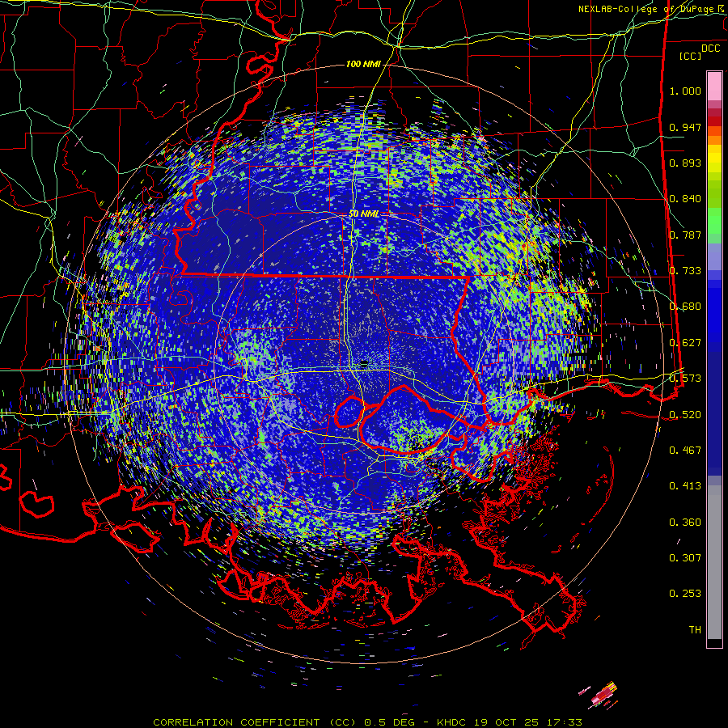Click the pink-red echo cluster near the bottom-right corner
The height and width of the screenshot is (728, 728).
603,695
